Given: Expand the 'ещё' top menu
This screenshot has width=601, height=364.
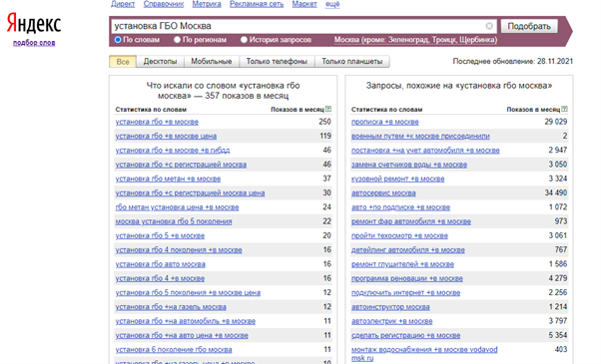Looking at the screenshot, I should pyautogui.click(x=332, y=4).
